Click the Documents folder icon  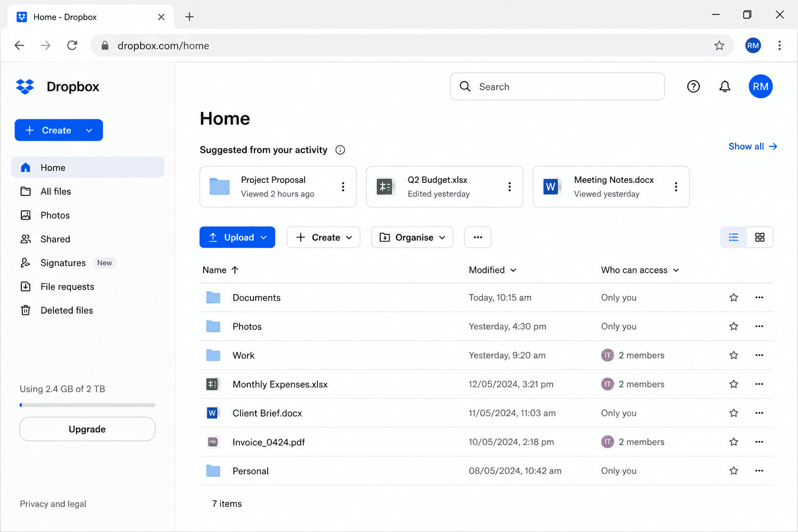coord(213,298)
